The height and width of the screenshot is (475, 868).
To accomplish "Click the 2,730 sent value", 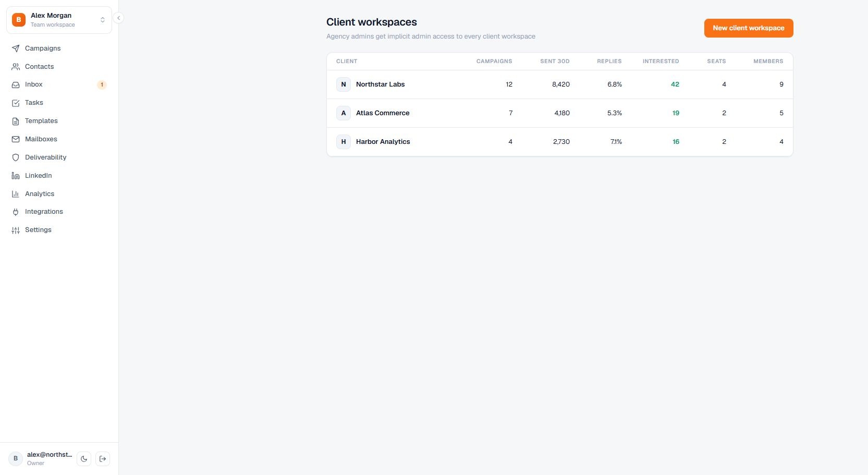I will point(561,142).
